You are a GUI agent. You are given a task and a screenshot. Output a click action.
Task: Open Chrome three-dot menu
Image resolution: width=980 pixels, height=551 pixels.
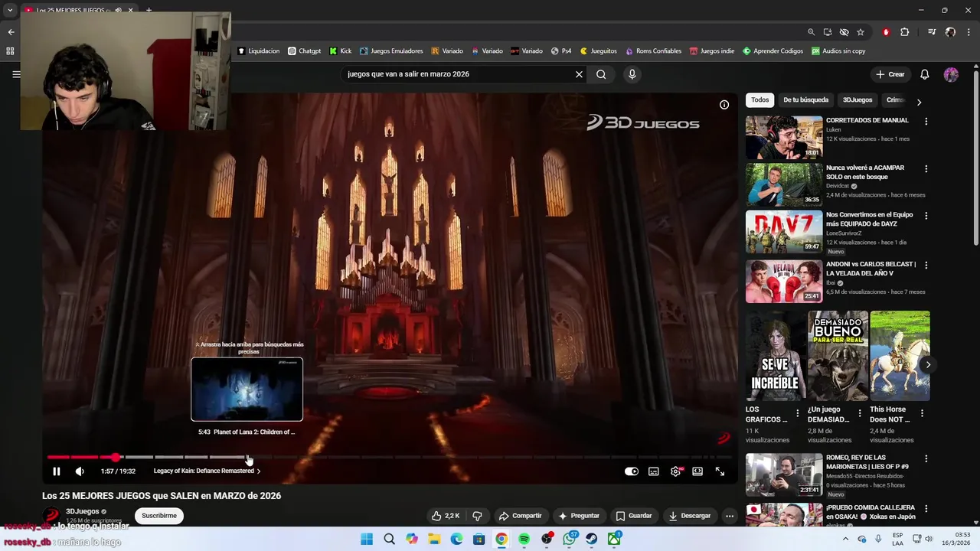(x=969, y=32)
